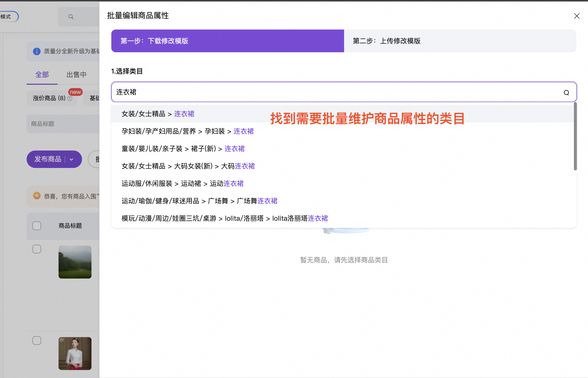This screenshot has height=378, width=588.
Task: Check the box for landscape product row
Action: tap(37, 249)
